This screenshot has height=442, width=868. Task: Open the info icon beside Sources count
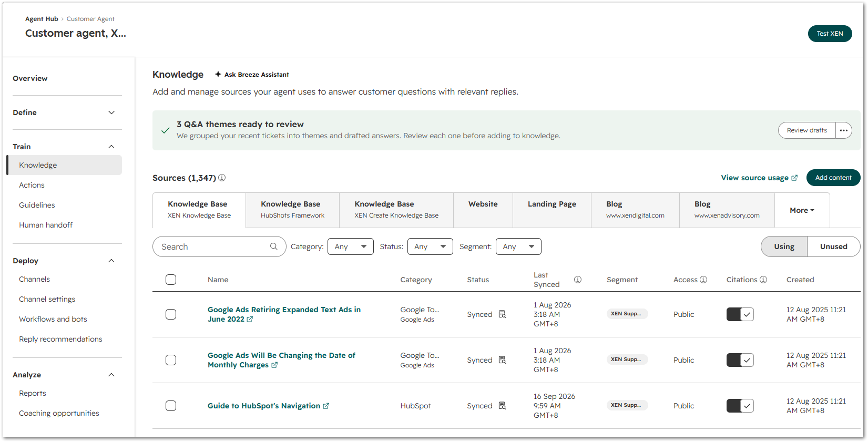222,178
